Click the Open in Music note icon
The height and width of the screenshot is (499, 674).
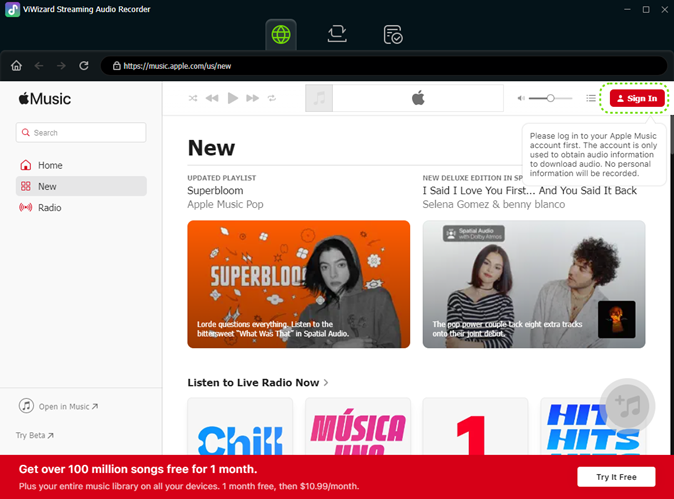point(26,406)
